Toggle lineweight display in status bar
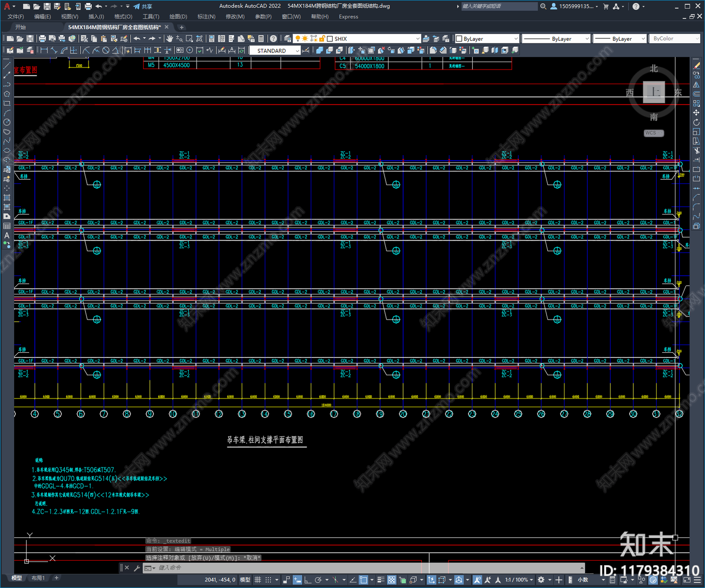Viewport: 705px width, 588px height. pos(381,580)
